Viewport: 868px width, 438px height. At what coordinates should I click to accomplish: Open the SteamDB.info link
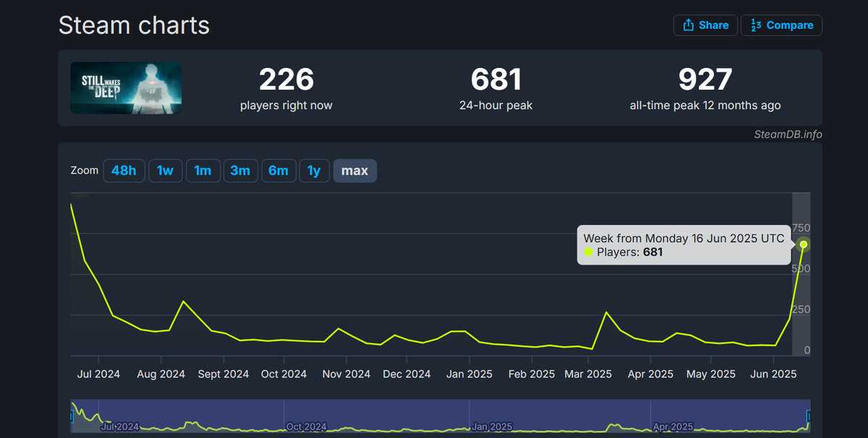(788, 134)
